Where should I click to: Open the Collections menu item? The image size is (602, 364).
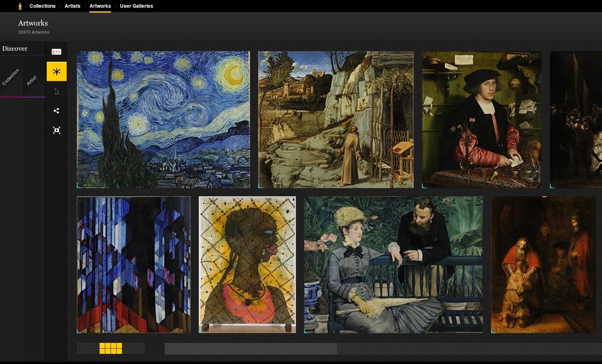(42, 6)
